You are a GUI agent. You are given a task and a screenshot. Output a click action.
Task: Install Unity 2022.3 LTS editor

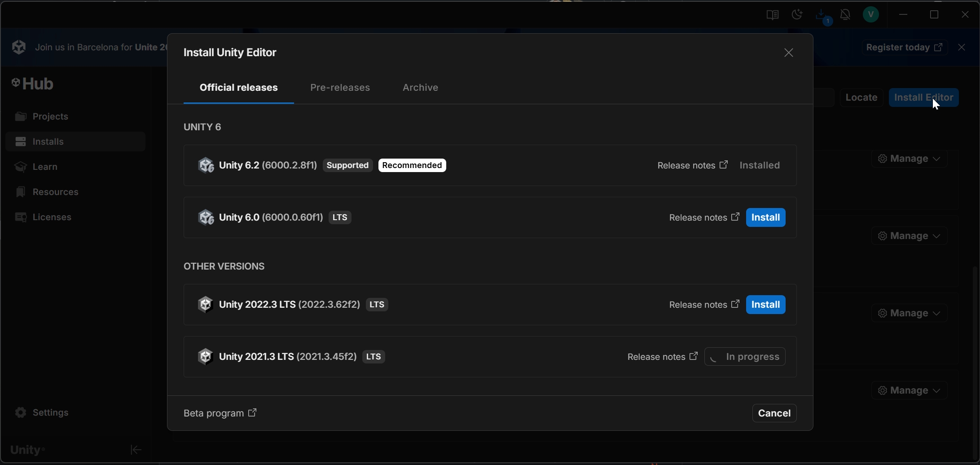pos(765,305)
